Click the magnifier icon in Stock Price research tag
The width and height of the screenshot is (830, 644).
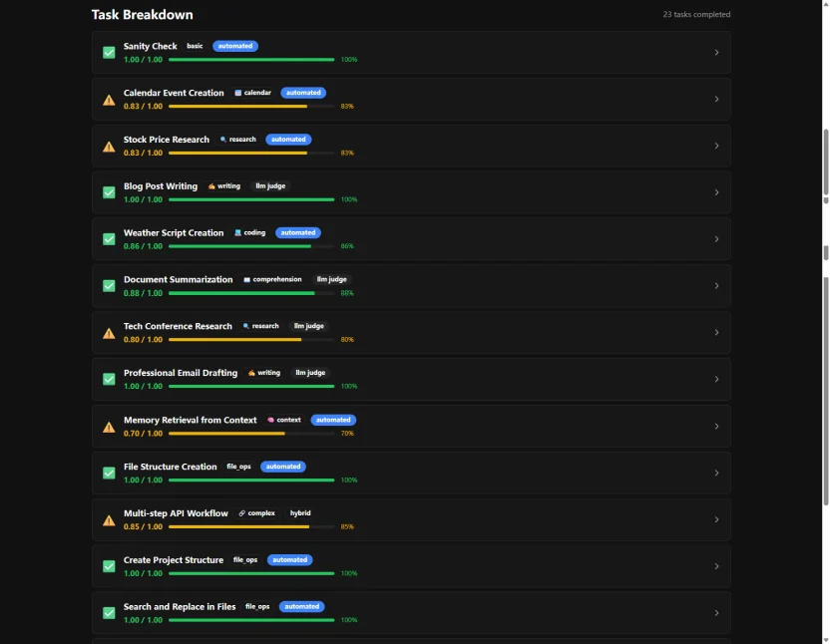click(223, 140)
